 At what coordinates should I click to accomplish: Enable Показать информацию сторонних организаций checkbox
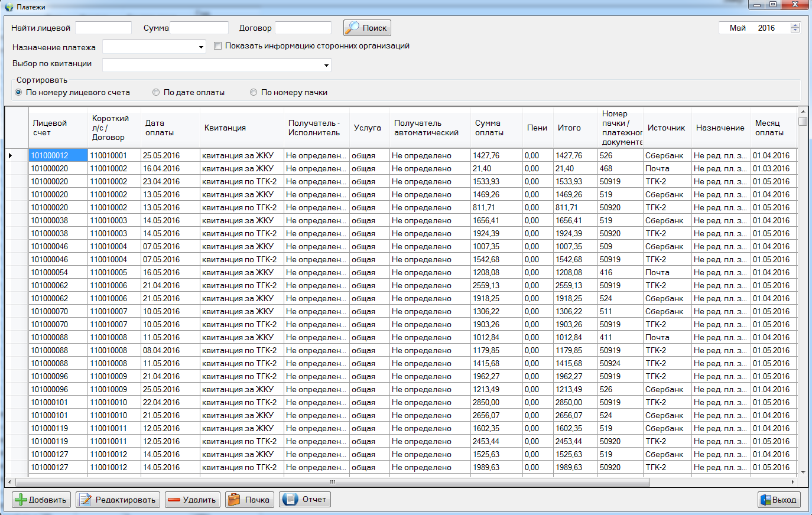pos(218,46)
